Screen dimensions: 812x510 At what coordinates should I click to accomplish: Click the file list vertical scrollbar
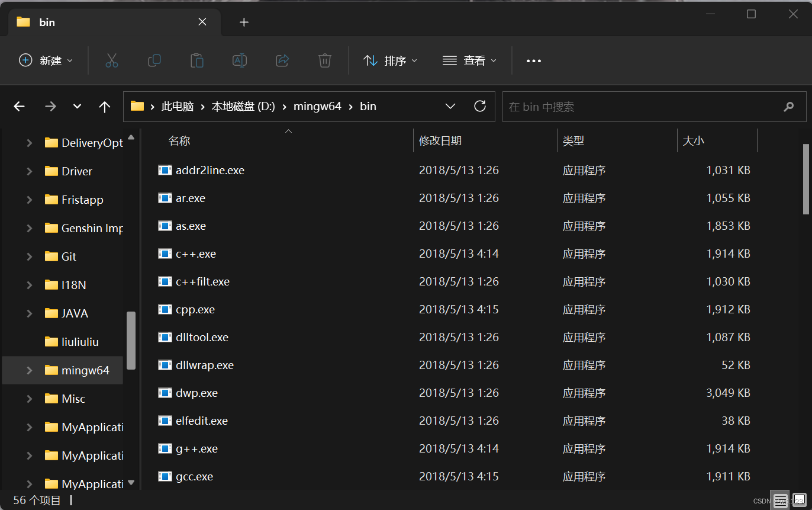click(x=805, y=178)
